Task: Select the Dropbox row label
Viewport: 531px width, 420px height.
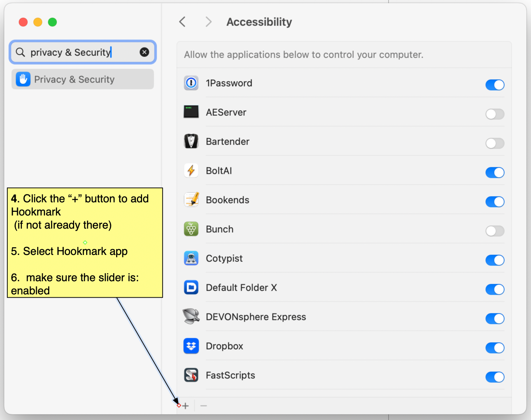Action: 225,346
